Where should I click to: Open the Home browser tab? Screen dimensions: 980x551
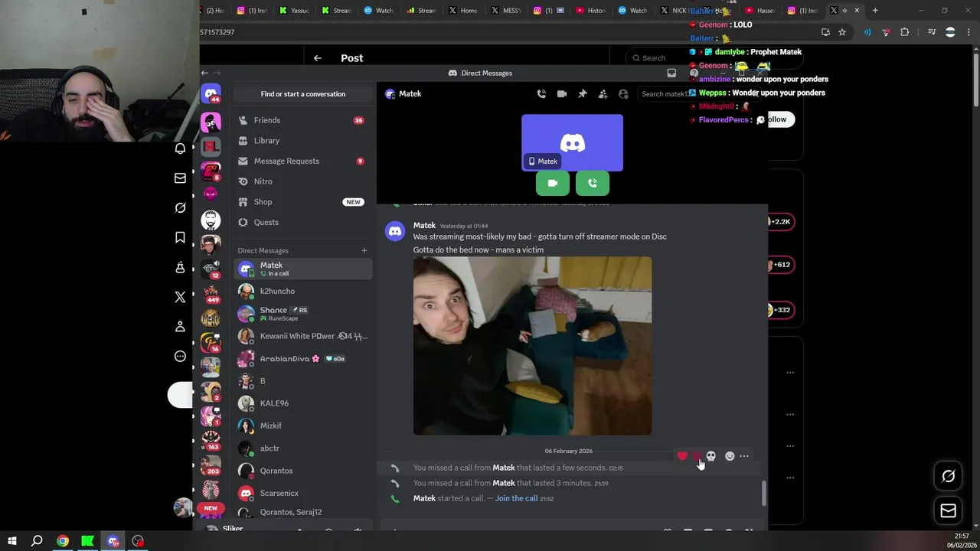pos(463,11)
